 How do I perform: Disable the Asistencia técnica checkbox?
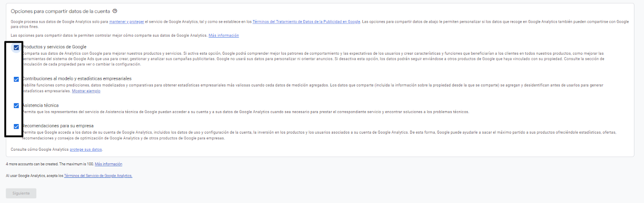[x=17, y=106]
